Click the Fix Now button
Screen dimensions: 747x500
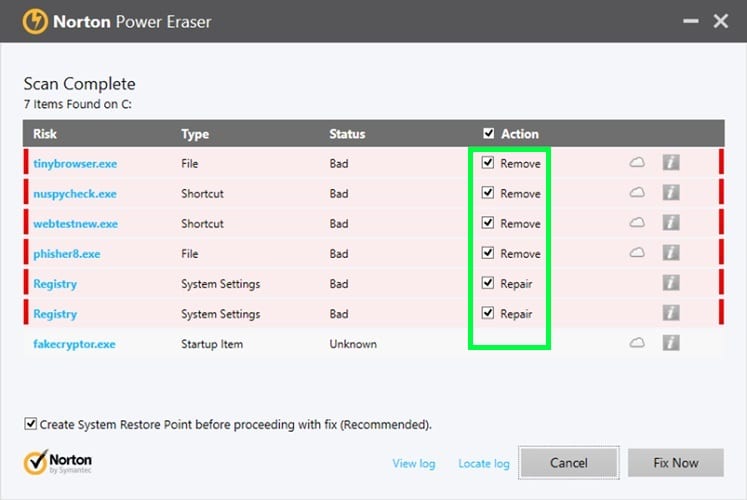676,462
